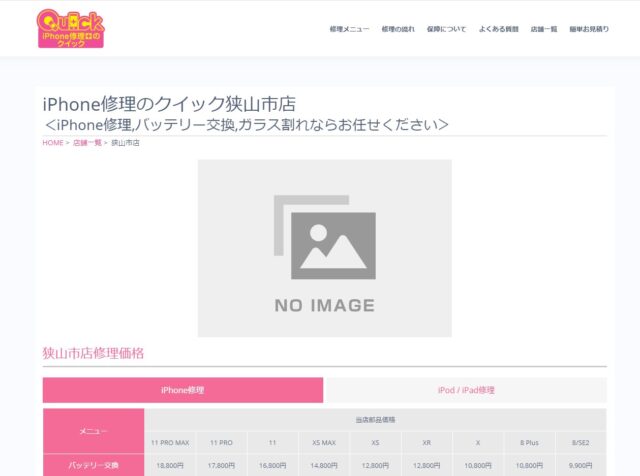Screen dimensions: 640x476
Task: Click the 狭山市店修理価格 heading
Action: tap(93, 353)
